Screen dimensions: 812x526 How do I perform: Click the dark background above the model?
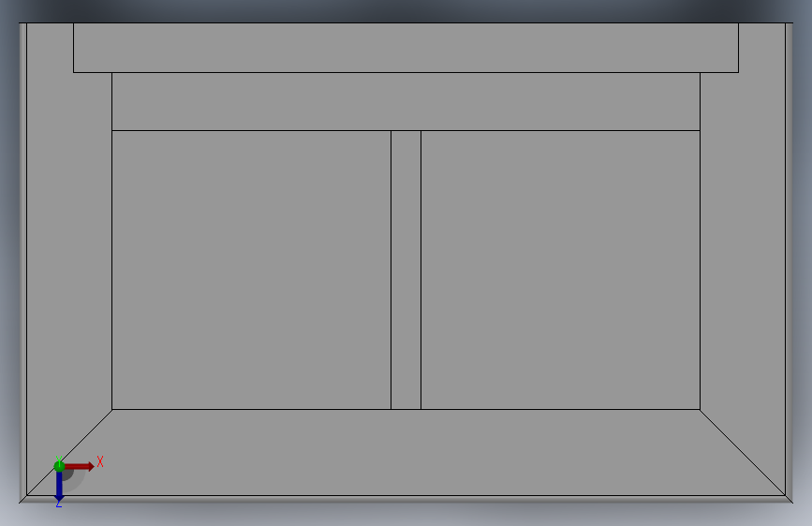406,10
